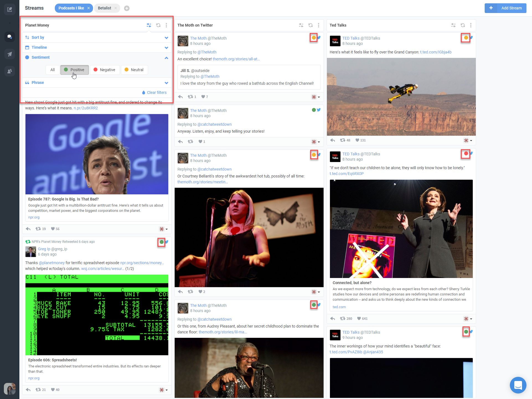
Task: Click the paper plane publishing sidebar icon
Action: click(10, 54)
